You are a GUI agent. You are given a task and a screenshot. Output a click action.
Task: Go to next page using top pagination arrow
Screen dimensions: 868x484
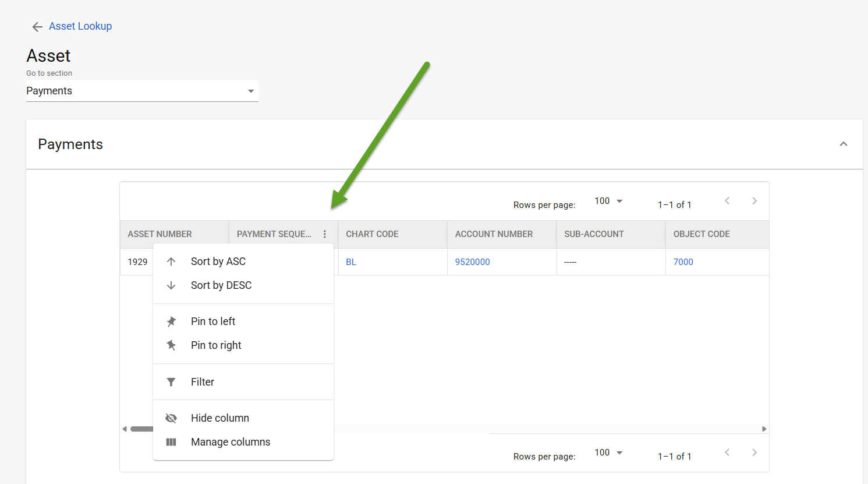pos(754,201)
